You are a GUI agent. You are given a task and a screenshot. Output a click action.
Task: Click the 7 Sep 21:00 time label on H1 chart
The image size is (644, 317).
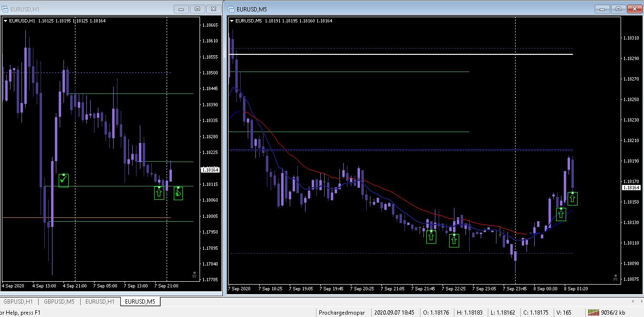click(166, 286)
